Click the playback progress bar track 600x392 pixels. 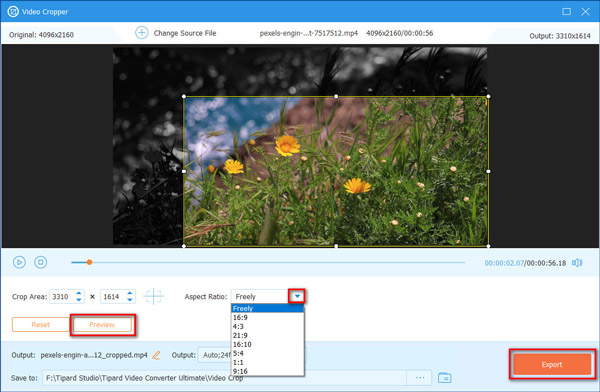point(268,262)
